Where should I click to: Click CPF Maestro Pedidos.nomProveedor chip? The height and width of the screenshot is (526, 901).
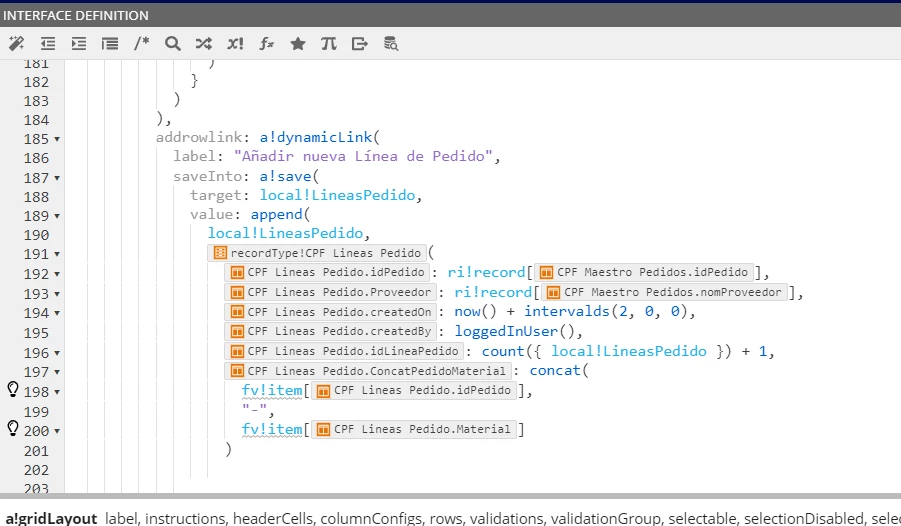664,292
